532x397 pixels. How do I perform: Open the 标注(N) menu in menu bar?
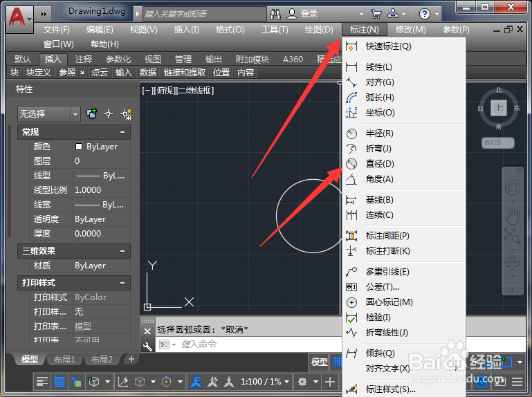365,30
